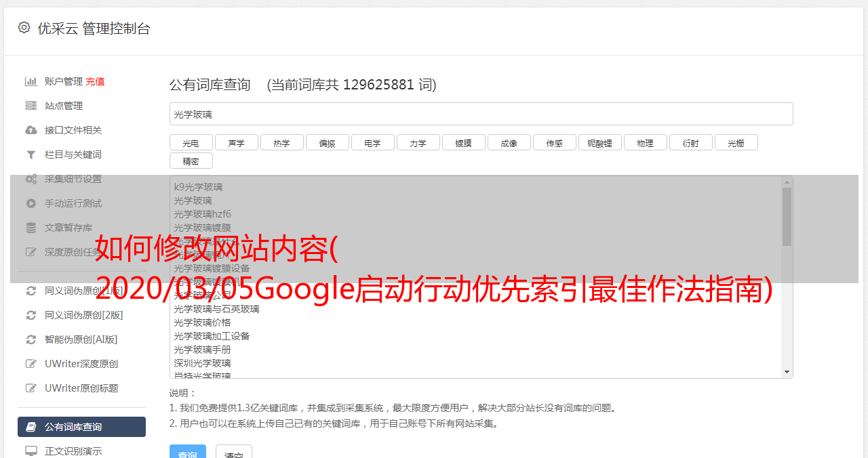Click the bar chart icon for 账户管理
Viewport: 868px width, 458px height.
pyautogui.click(x=31, y=81)
